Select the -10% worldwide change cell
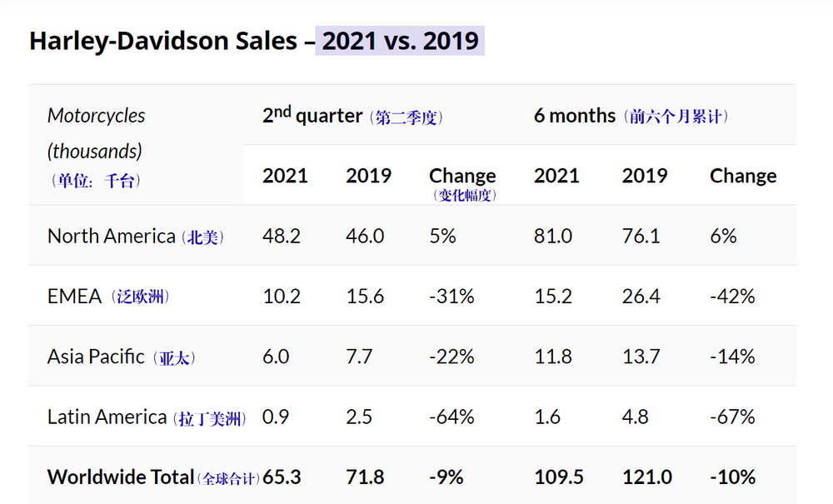Viewport: 833px width, 504px height. point(732,477)
